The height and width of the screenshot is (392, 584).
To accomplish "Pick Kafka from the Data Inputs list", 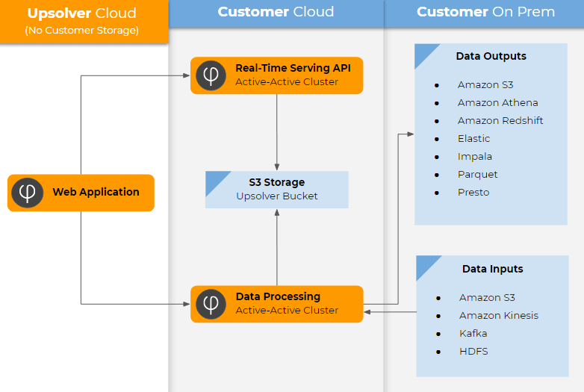I will click(x=473, y=334).
